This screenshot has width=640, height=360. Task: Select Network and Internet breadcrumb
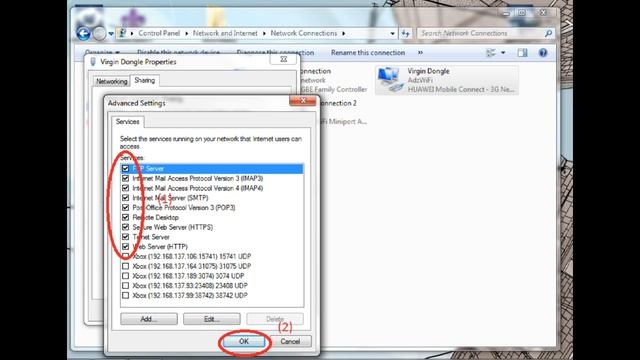click(x=225, y=33)
